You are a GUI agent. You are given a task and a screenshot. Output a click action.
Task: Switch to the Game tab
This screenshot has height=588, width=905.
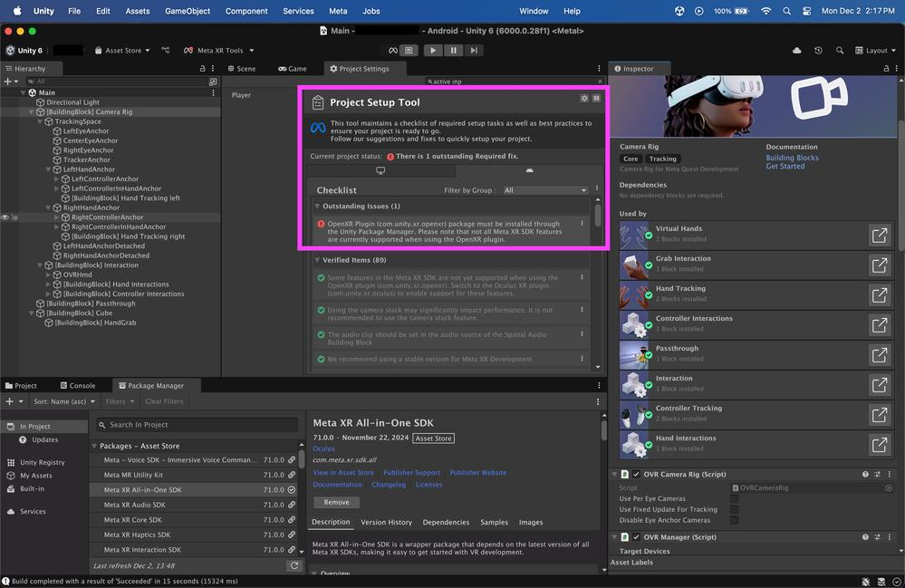[x=292, y=69]
